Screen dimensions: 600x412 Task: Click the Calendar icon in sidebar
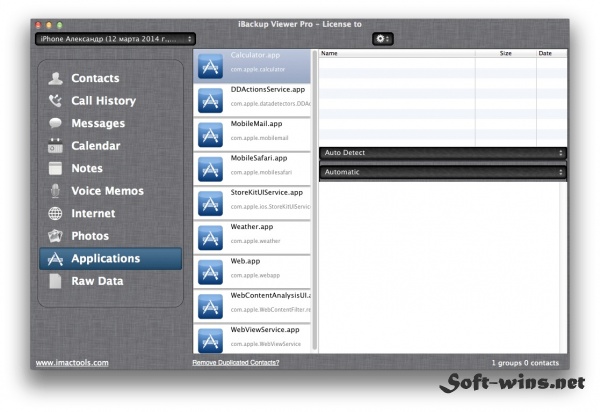pos(55,146)
